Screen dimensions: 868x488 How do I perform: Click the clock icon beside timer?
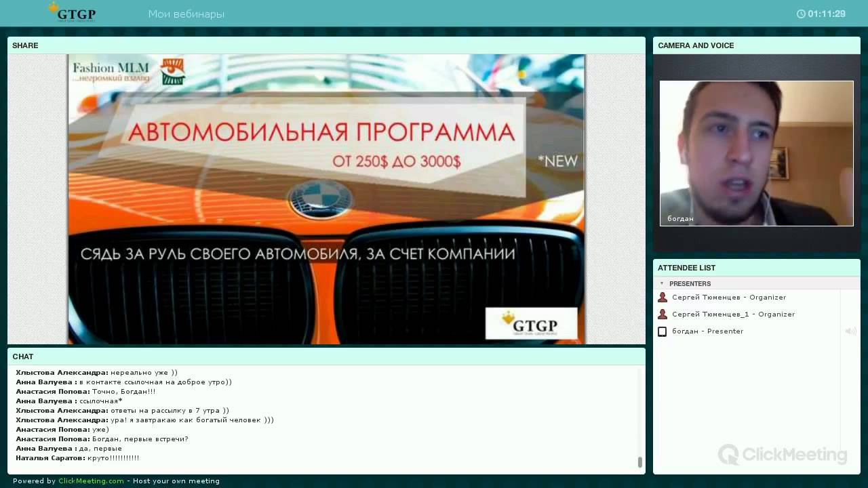(801, 14)
